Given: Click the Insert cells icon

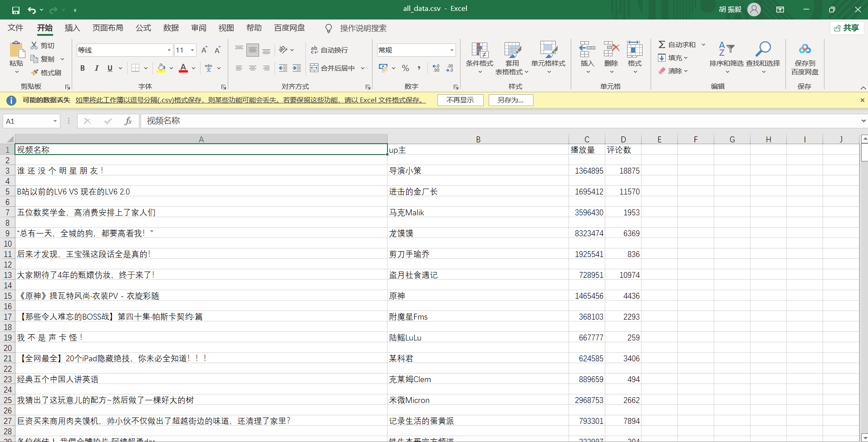Looking at the screenshot, I should [587, 49].
